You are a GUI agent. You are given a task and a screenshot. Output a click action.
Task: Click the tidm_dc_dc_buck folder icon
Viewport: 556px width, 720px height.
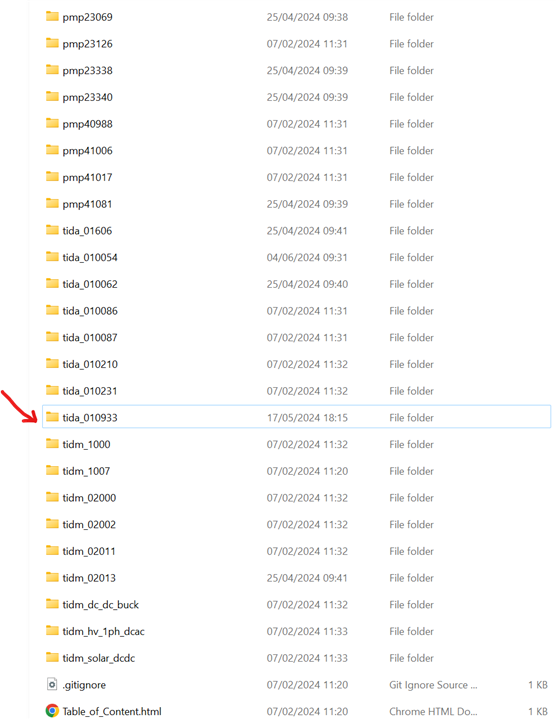[52, 604]
